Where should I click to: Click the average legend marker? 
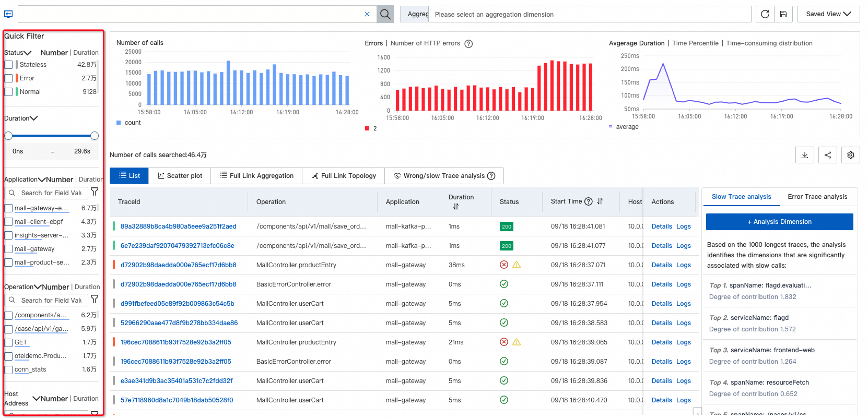tap(611, 126)
